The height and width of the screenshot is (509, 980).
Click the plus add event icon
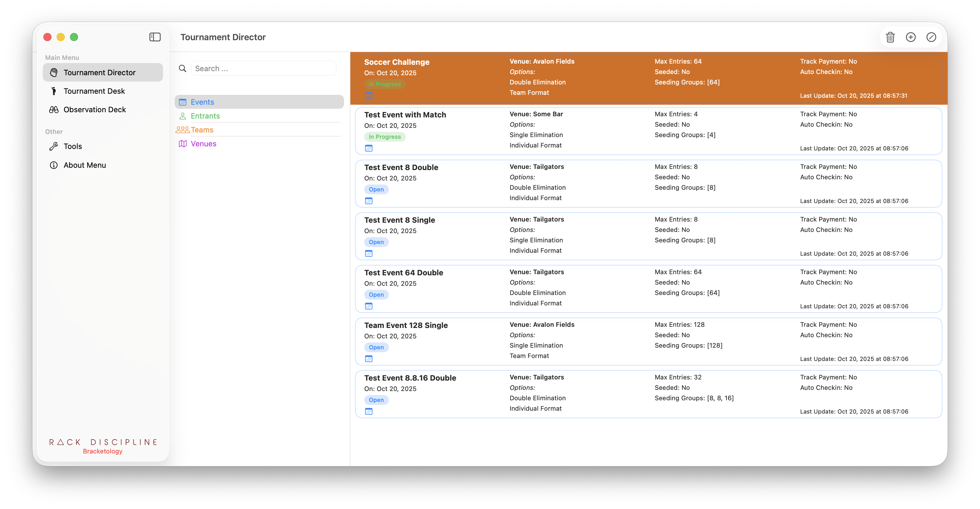910,37
